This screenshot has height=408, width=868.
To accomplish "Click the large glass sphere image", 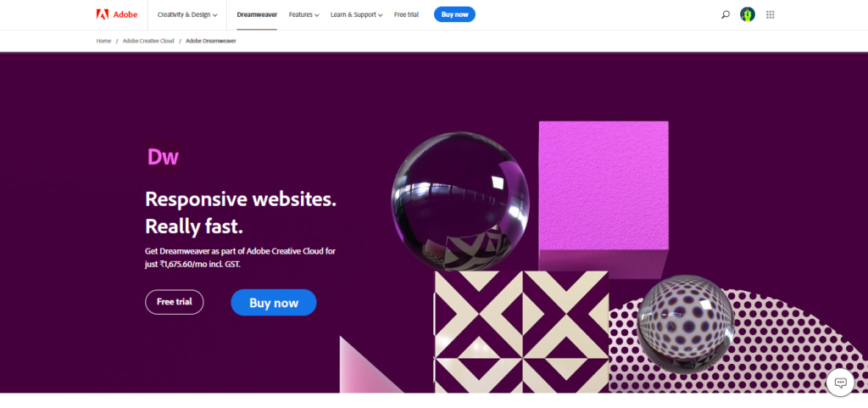I will [x=460, y=200].
